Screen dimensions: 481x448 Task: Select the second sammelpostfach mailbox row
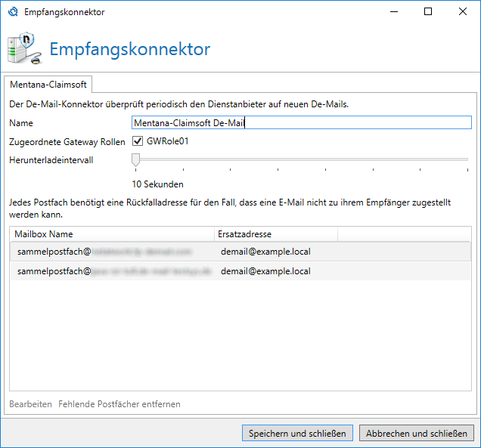click(240, 271)
